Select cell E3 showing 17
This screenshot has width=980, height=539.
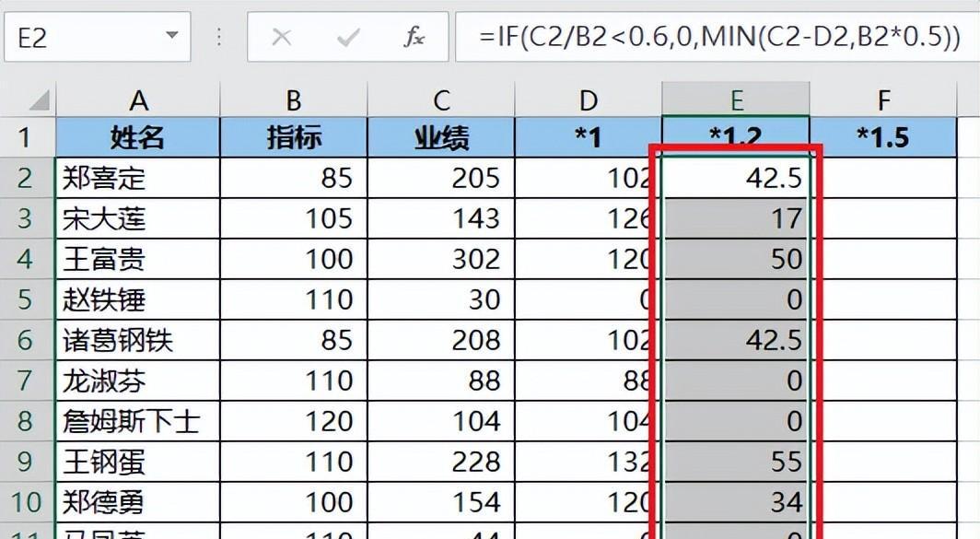[736, 218]
